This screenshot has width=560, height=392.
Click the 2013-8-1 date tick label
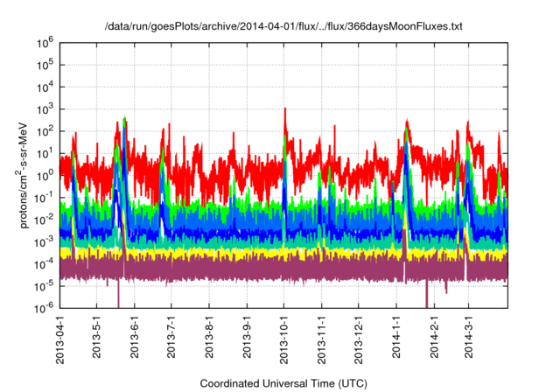coord(209,337)
